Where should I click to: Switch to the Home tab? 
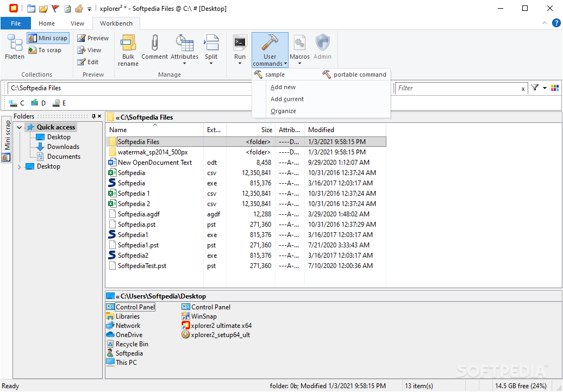[x=47, y=23]
